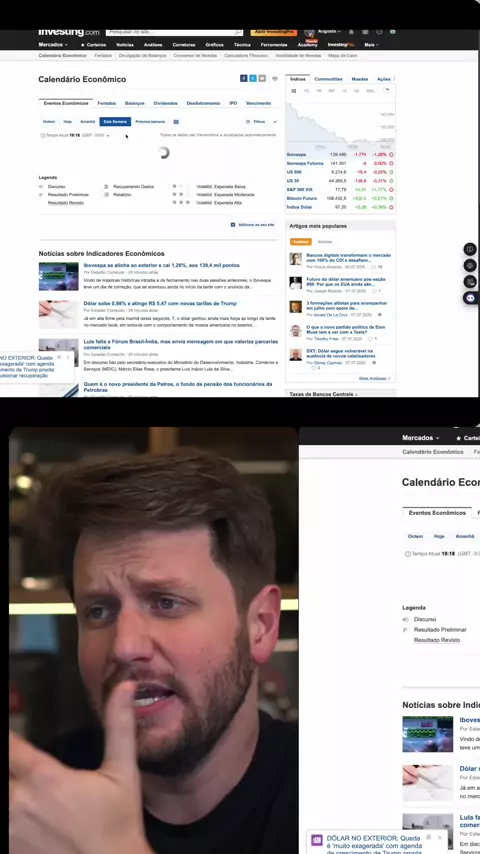The image size is (480, 854).
Task: Switch to the Feriados tab
Action: (106, 103)
